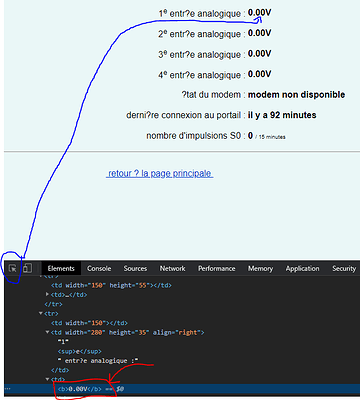Activate the inspect element picker icon
360x400 pixels.
coord(13,268)
